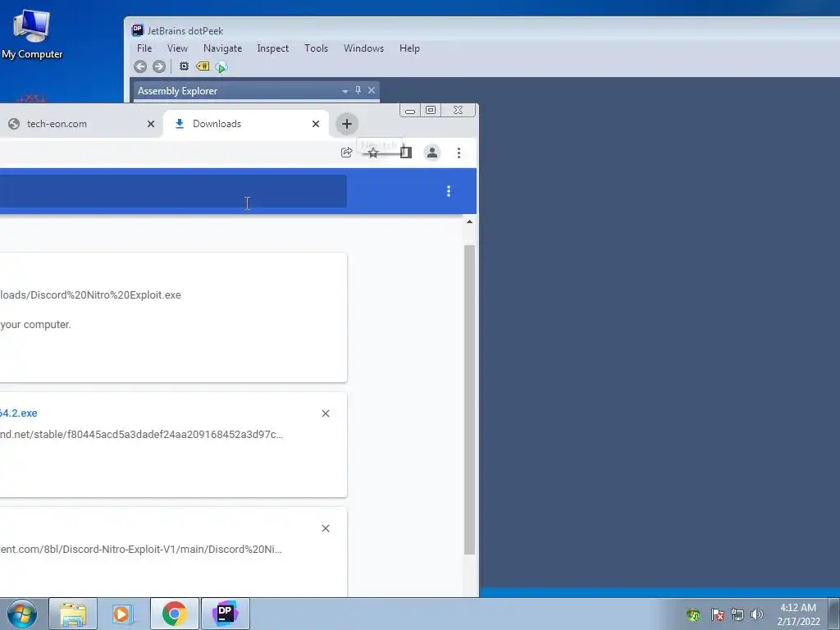The height and width of the screenshot is (630, 840).
Task: Open the Windows menu in dotPeek
Action: coord(363,48)
